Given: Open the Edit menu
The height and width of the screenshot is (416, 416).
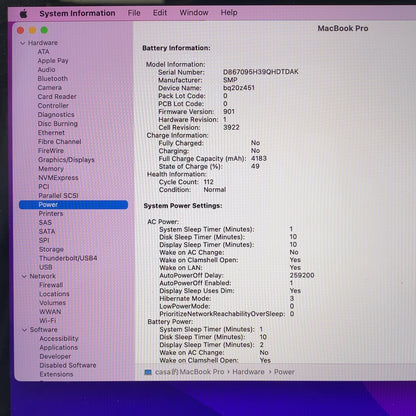Looking at the screenshot, I should tap(160, 13).
